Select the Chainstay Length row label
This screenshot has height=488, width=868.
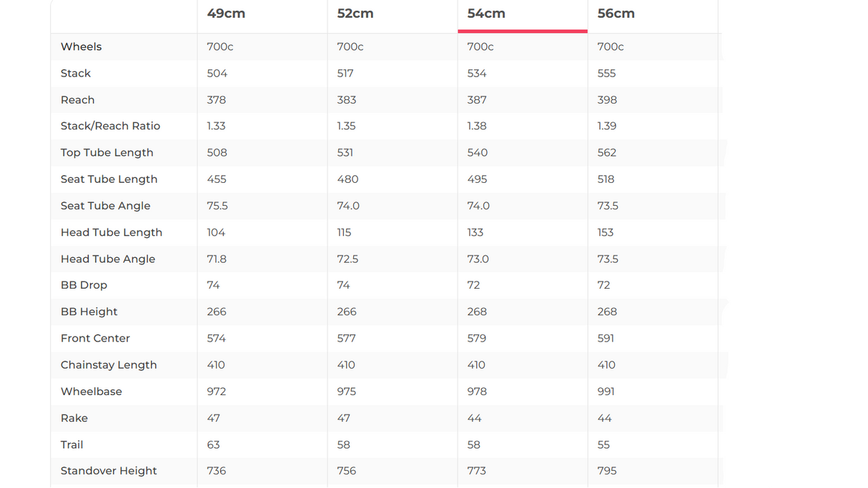[x=108, y=364]
